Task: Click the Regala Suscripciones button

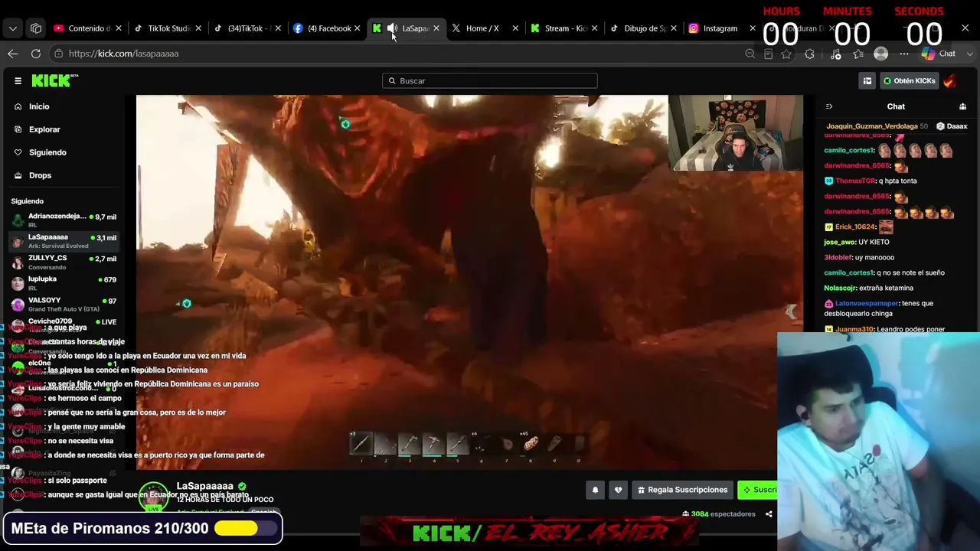Action: [x=682, y=490]
